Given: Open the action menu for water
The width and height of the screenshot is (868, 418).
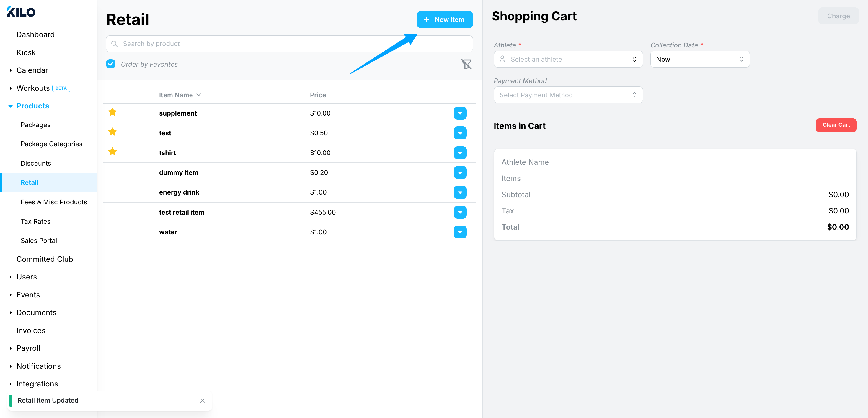Looking at the screenshot, I should [x=460, y=232].
